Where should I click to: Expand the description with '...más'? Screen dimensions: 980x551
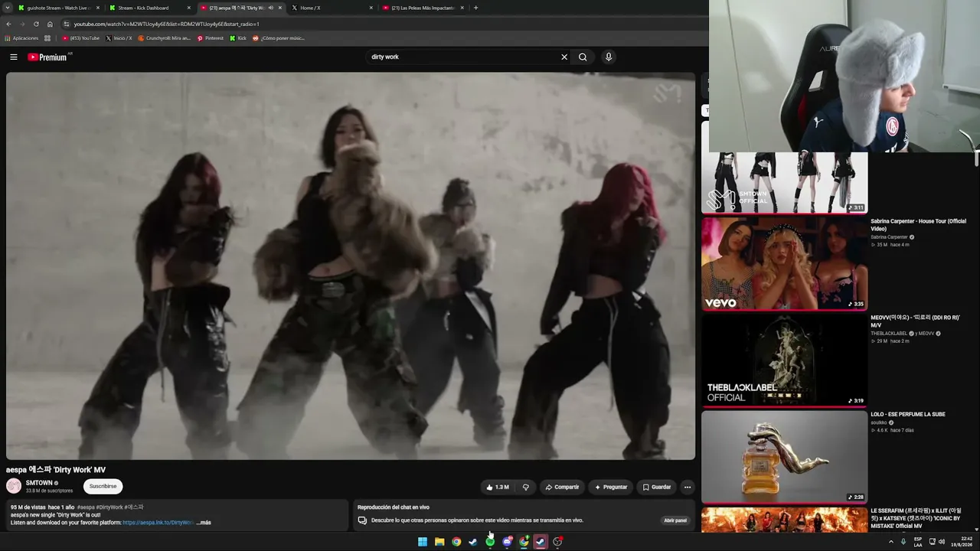point(204,523)
